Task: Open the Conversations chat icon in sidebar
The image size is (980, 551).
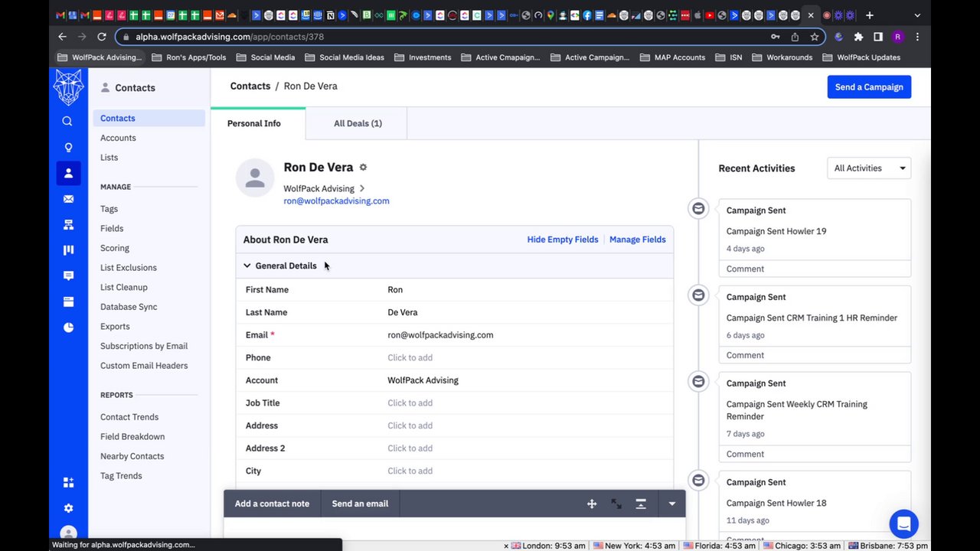Action: point(68,275)
